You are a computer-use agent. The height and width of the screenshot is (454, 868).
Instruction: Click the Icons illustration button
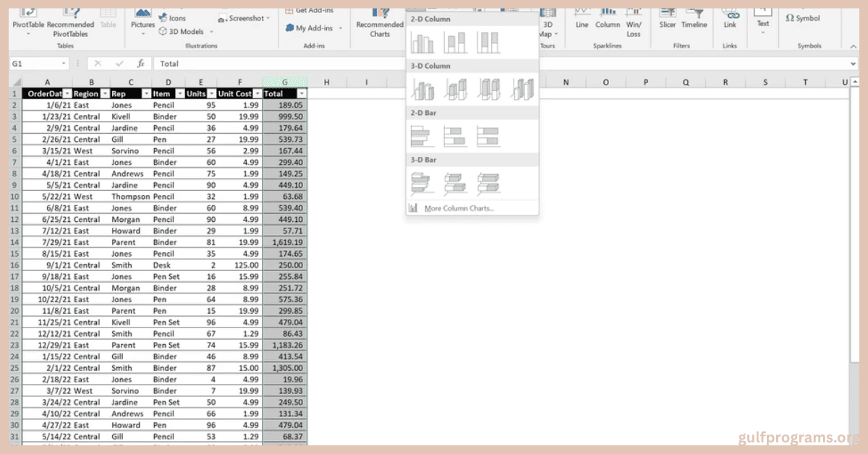point(172,18)
